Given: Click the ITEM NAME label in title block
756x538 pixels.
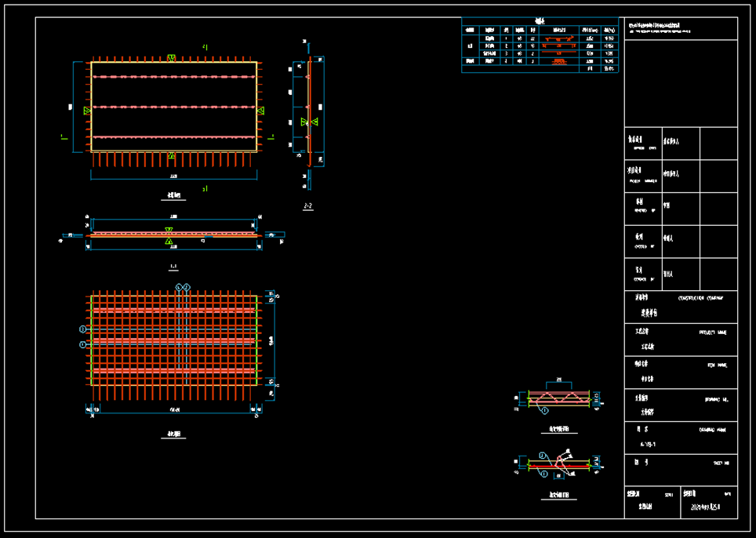Looking at the screenshot, I should 717,365.
